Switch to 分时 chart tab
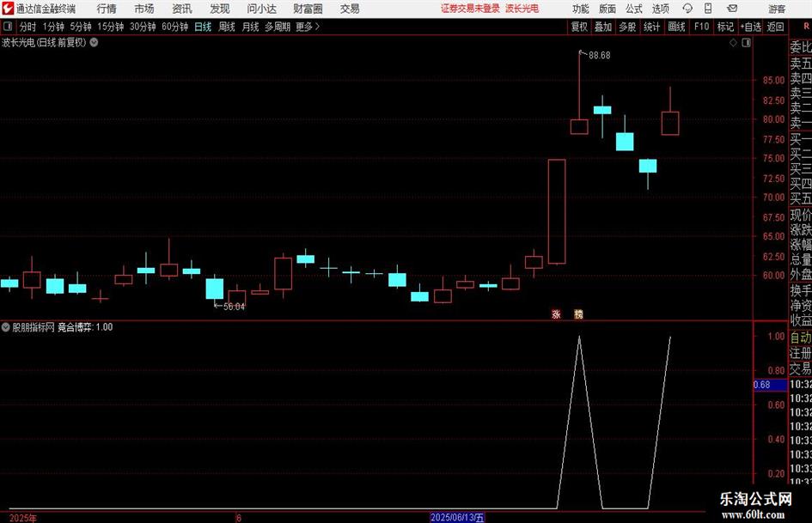This screenshot has width=812, height=523. (27, 27)
